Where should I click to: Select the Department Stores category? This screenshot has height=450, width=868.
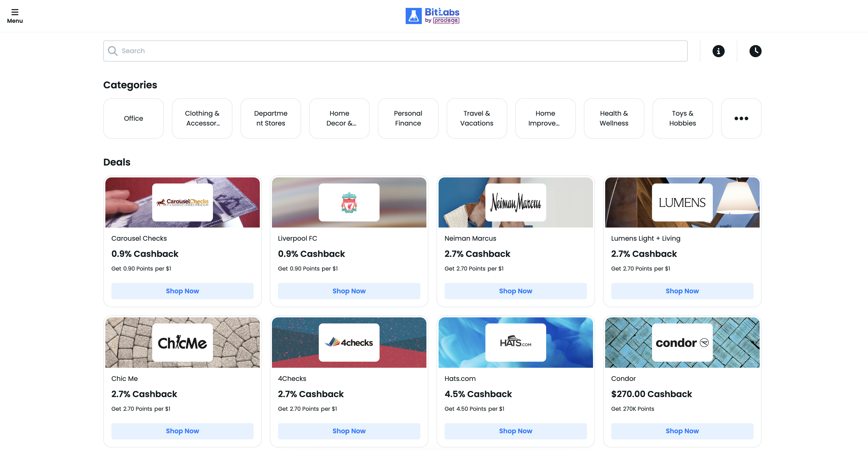(271, 118)
